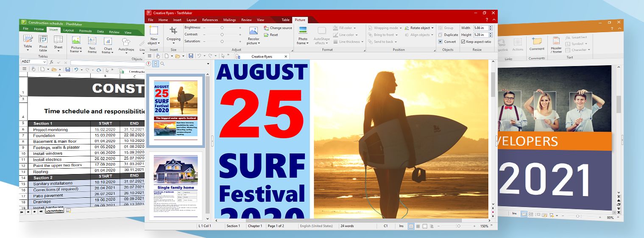Click the Header / footer icon
Viewport: 644px width, 238px height.
tap(556, 41)
